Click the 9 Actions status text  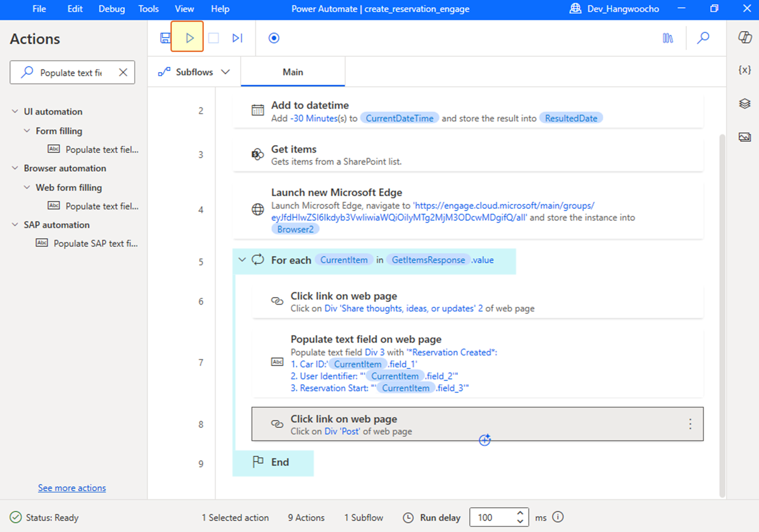pyautogui.click(x=306, y=518)
